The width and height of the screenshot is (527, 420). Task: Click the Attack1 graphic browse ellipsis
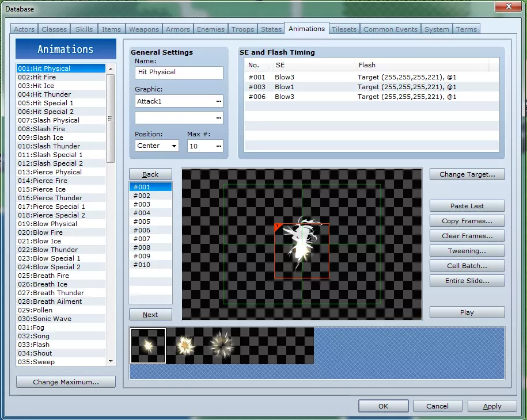point(218,101)
